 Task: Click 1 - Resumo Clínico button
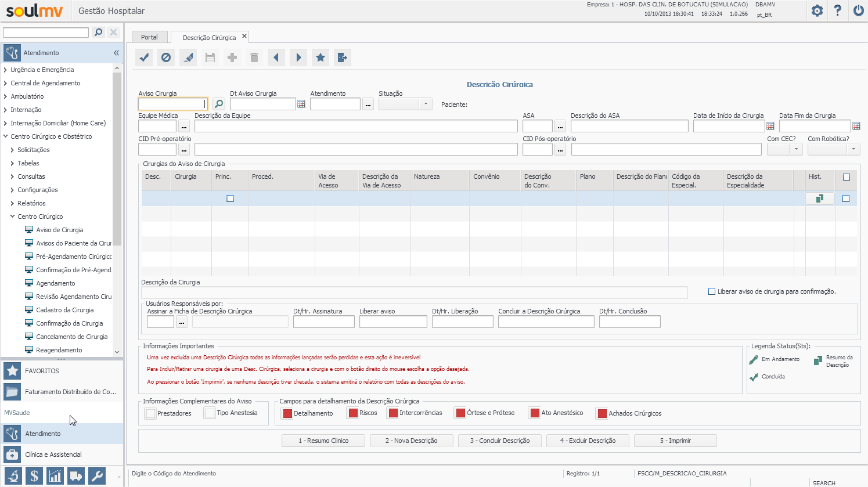click(323, 441)
